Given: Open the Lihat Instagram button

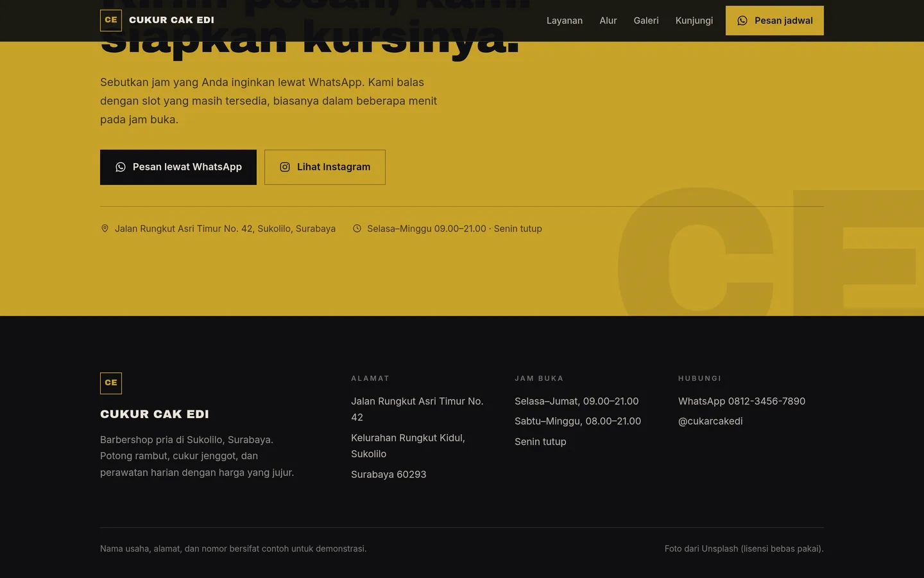Looking at the screenshot, I should tap(325, 167).
